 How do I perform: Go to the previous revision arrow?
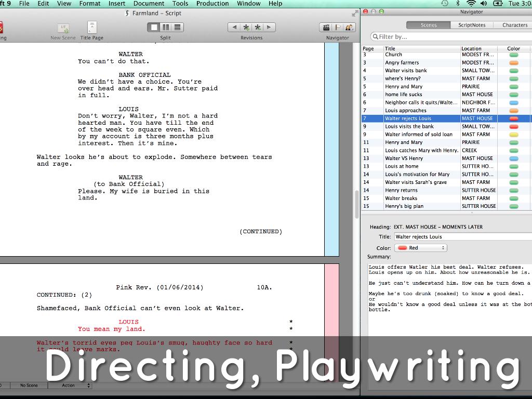[234, 28]
